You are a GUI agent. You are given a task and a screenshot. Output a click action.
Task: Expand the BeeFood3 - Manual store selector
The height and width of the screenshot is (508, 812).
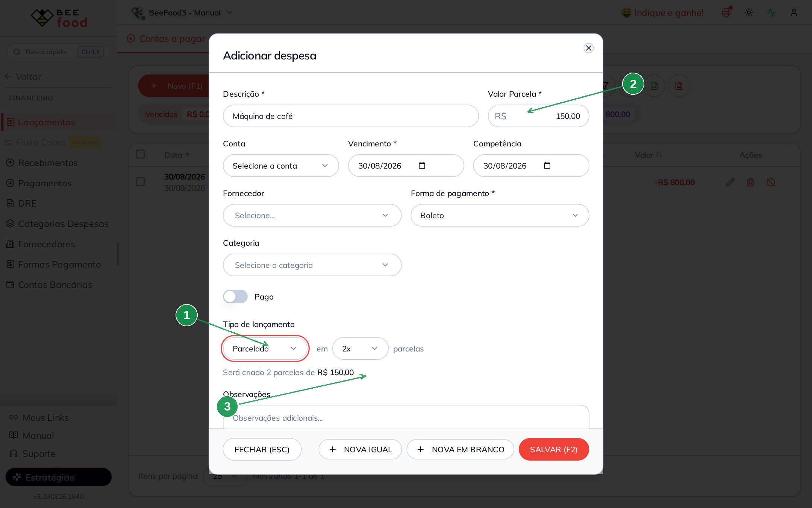click(x=182, y=12)
